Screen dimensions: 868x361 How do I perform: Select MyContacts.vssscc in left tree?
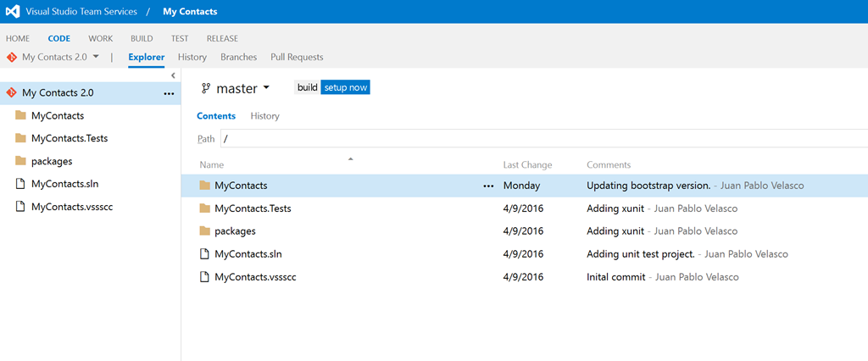[x=72, y=207]
